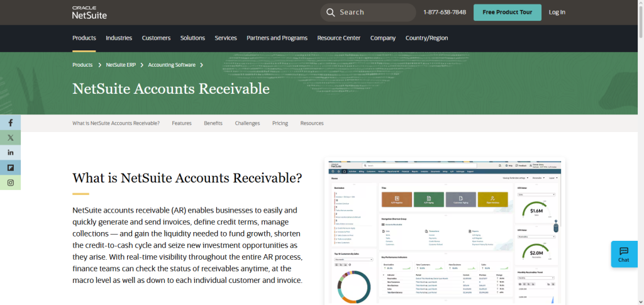Jump to Resources section
The image size is (644, 305).
[x=312, y=123]
